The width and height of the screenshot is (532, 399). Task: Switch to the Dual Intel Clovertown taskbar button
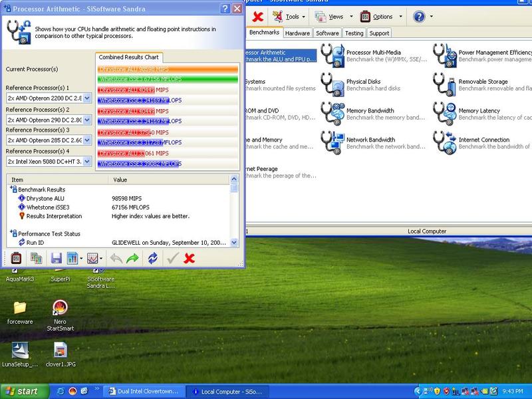(x=144, y=391)
